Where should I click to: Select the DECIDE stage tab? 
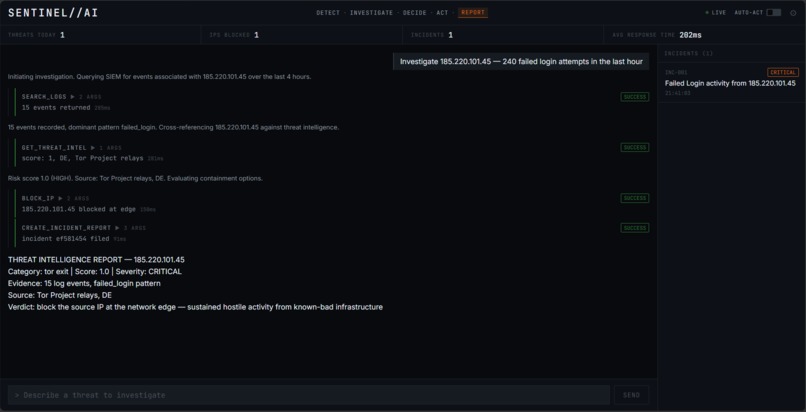point(414,13)
